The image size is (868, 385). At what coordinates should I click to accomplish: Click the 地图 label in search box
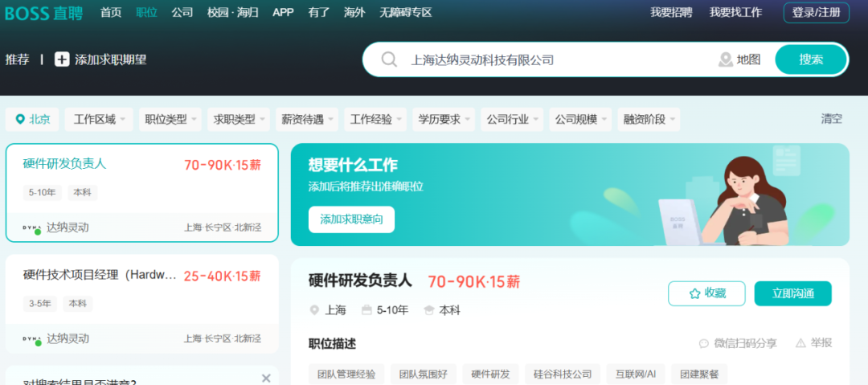click(748, 59)
